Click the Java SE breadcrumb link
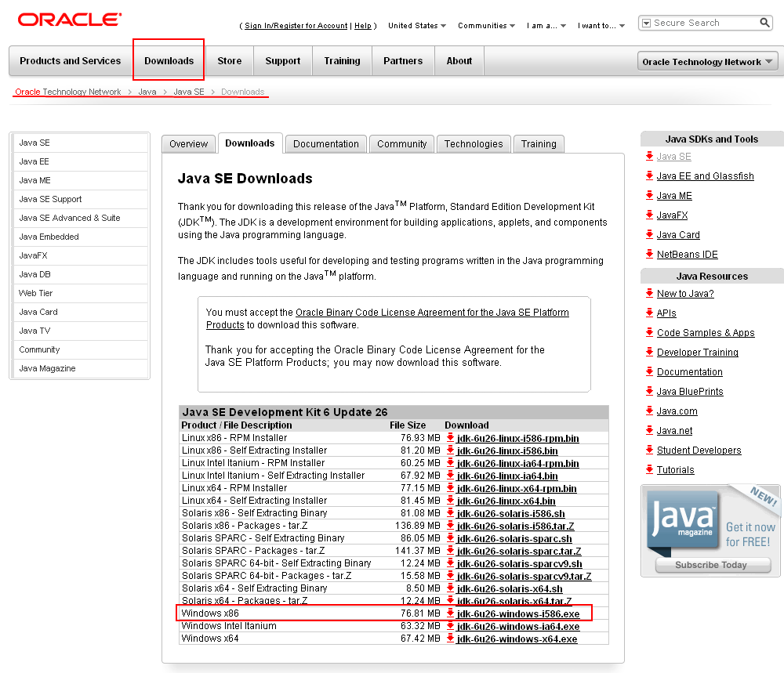The image size is (784, 673). tap(189, 92)
